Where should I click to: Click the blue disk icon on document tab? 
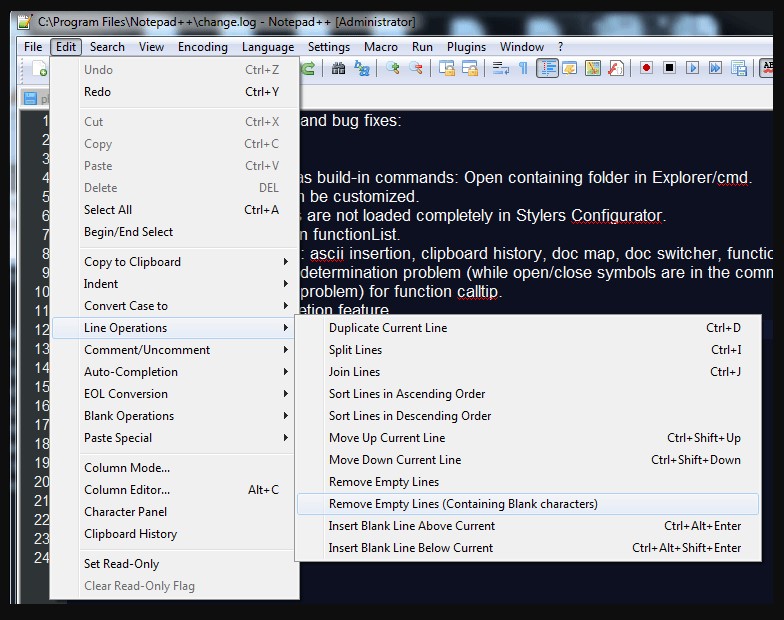click(30, 98)
